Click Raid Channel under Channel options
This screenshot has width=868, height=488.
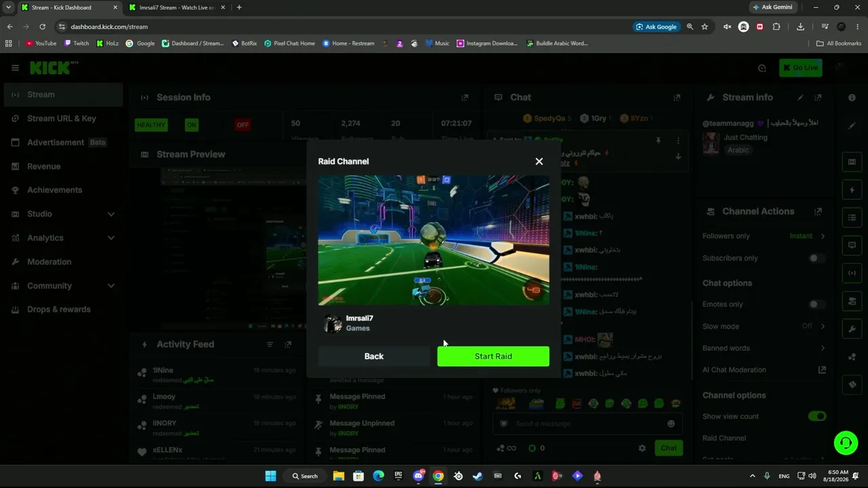724,438
